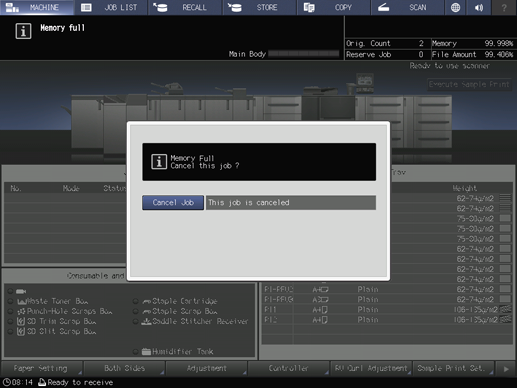Click the Staple Cartridge icon
The image size is (517, 388).
(147, 302)
